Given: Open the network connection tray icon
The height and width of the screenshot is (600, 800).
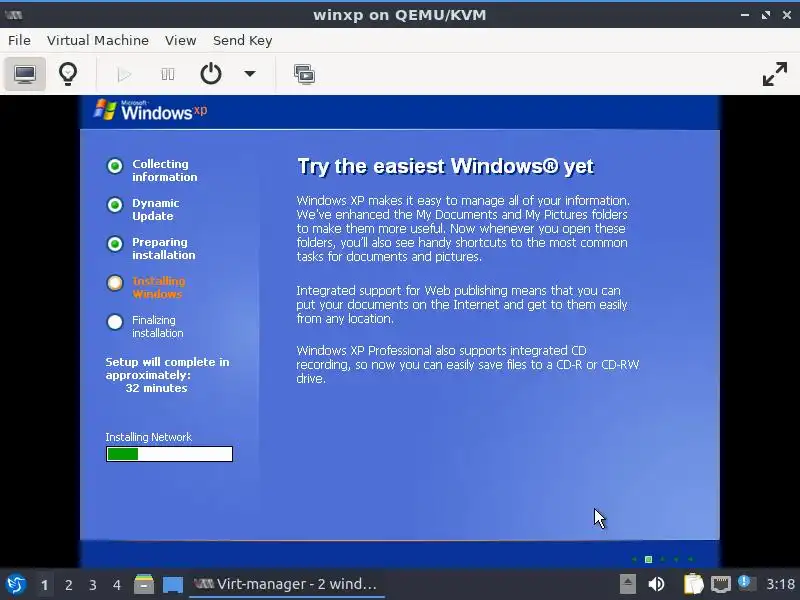Looking at the screenshot, I should point(720,584).
